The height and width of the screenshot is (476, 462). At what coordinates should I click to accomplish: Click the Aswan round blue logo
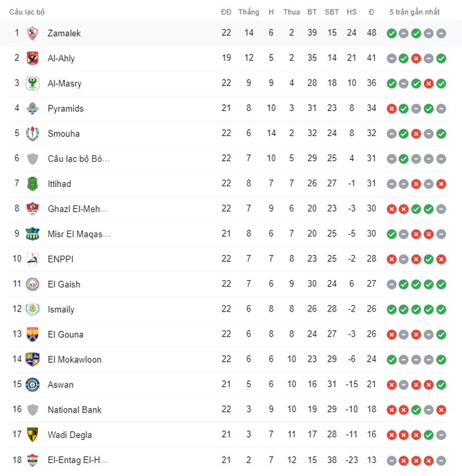click(32, 385)
